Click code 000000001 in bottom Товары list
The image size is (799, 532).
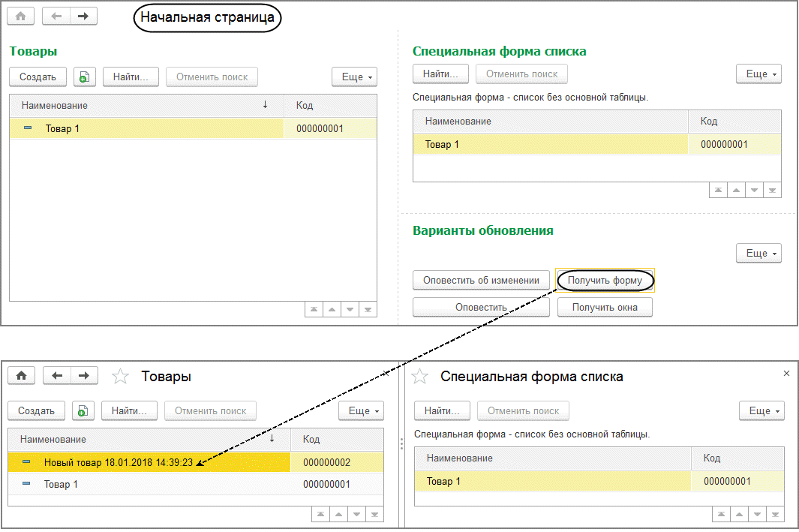point(326,485)
